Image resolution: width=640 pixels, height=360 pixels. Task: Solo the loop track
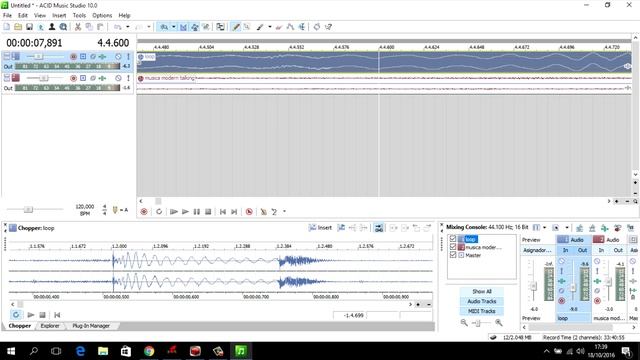tap(128, 56)
